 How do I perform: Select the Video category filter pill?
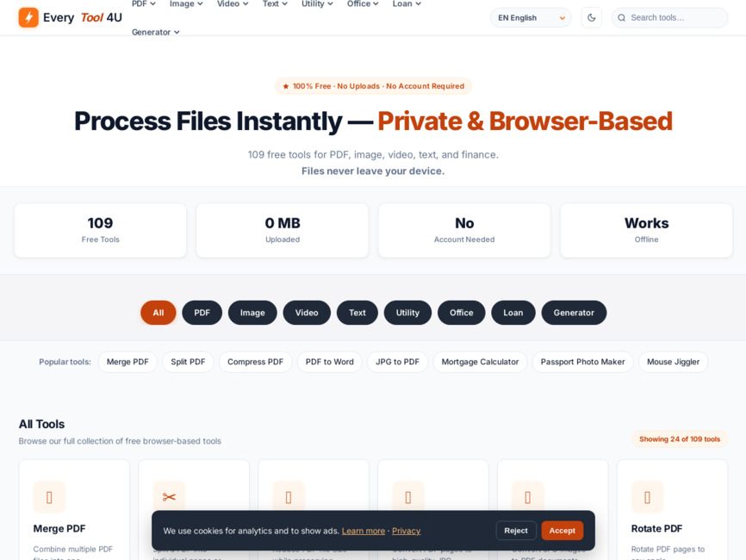pos(307,313)
